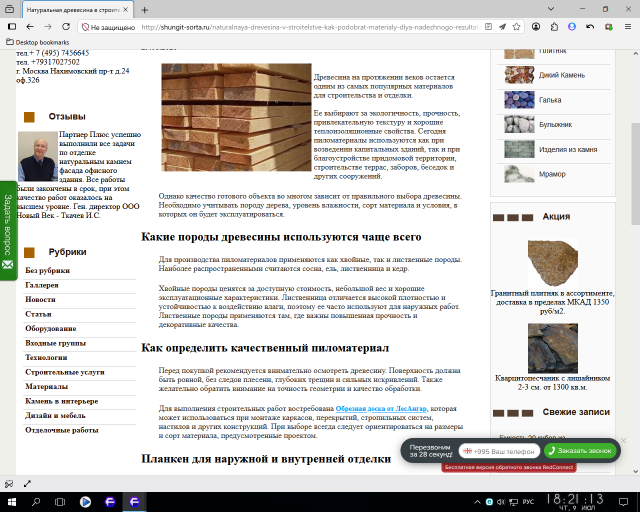
Task: Open Windows taskbar search
Action: [36, 502]
